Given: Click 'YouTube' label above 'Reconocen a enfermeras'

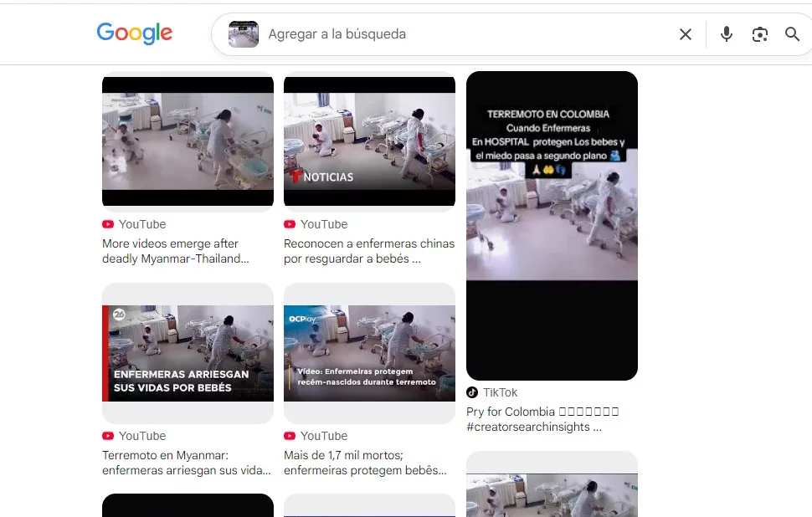Looking at the screenshot, I should (x=324, y=224).
